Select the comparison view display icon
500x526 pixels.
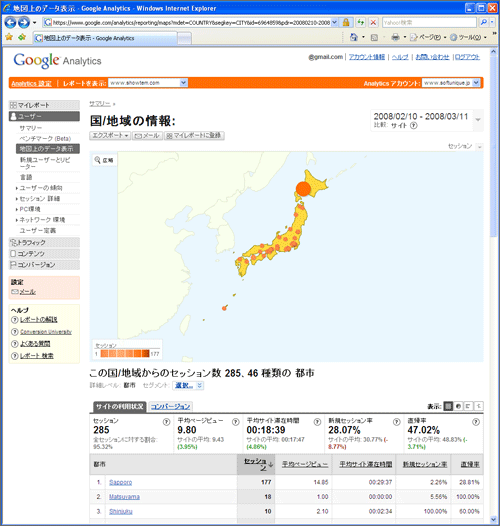click(479, 406)
